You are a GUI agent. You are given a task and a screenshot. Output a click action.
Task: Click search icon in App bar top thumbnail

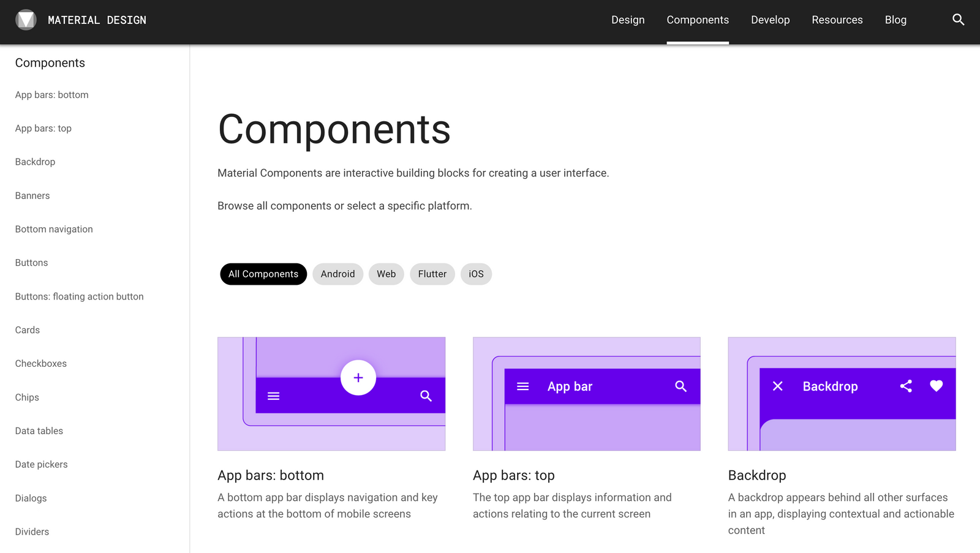(x=681, y=386)
